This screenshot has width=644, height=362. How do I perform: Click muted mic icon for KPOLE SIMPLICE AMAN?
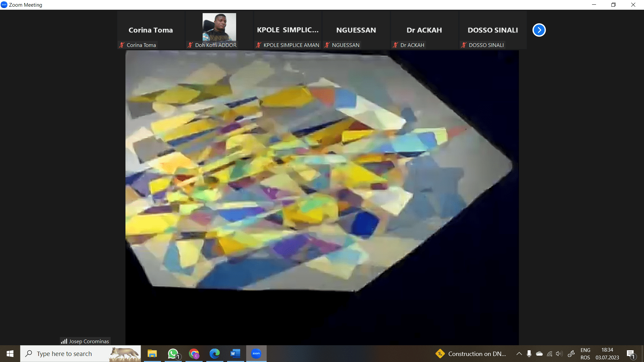point(259,45)
